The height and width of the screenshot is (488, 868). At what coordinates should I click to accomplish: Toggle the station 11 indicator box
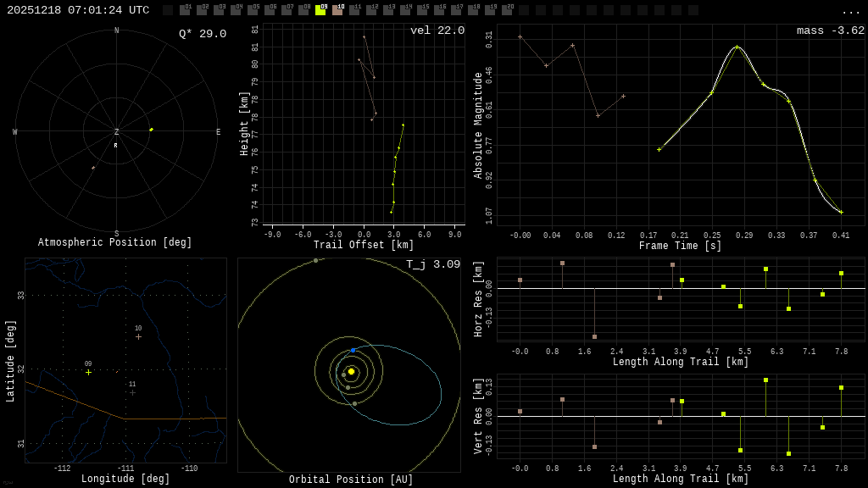[x=354, y=10]
